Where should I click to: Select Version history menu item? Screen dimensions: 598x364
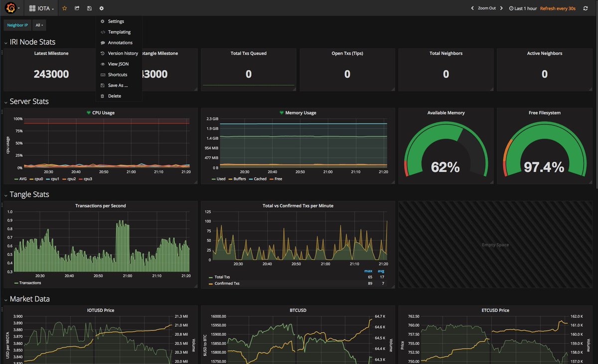[x=119, y=53]
